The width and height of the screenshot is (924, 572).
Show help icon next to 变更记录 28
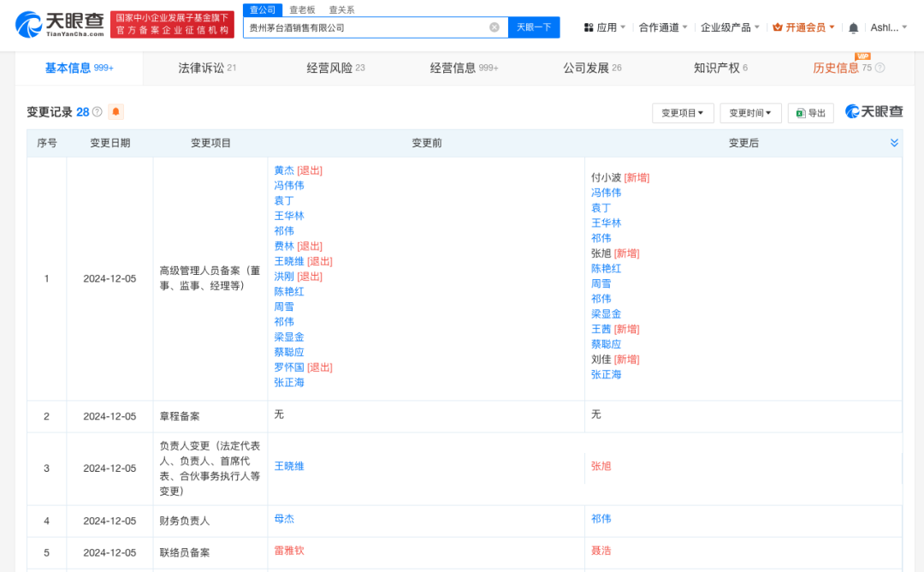click(98, 112)
